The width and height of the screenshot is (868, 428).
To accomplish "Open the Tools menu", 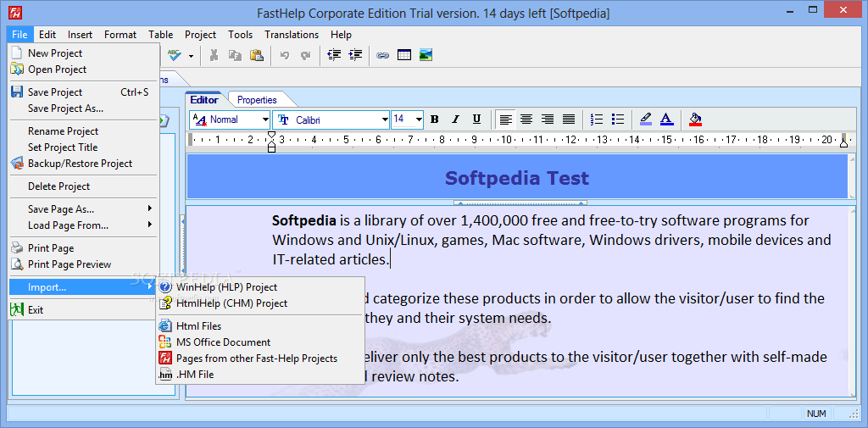I will (240, 35).
